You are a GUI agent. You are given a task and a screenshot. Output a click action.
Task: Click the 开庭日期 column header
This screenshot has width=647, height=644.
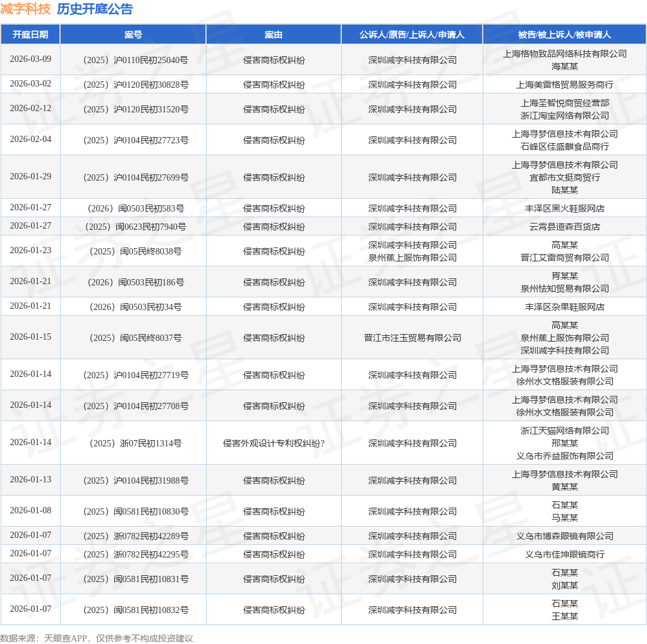coord(30,35)
